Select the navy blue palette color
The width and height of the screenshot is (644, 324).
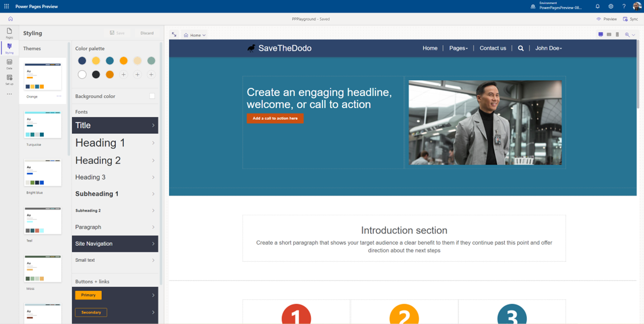coord(82,61)
